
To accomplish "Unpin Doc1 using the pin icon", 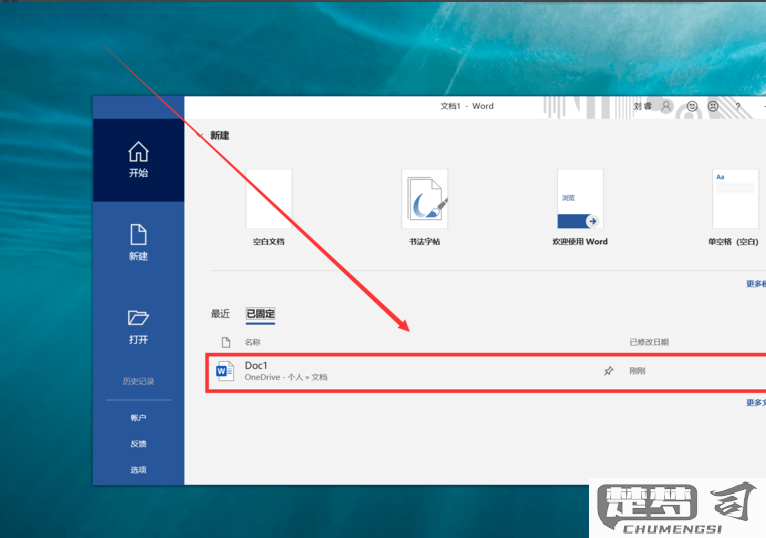I will click(608, 371).
